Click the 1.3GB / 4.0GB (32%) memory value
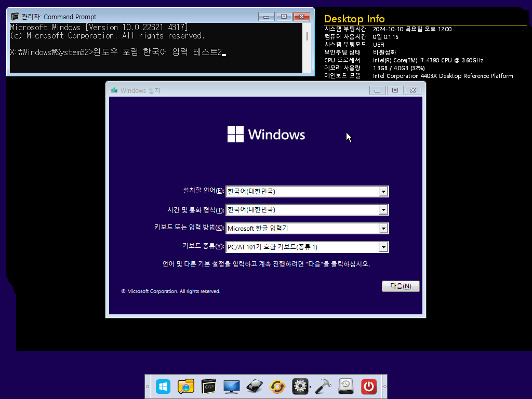The width and height of the screenshot is (532, 399). pos(398,68)
